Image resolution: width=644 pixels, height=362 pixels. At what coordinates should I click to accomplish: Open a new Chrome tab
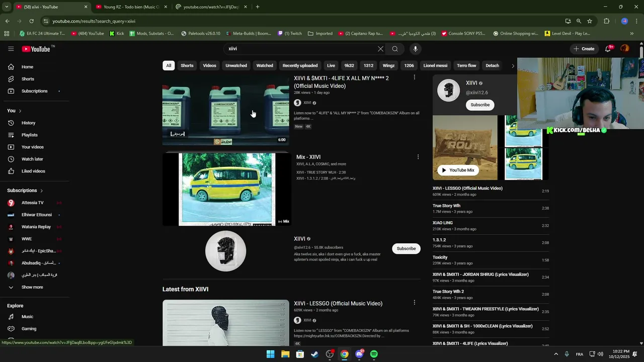258,7
